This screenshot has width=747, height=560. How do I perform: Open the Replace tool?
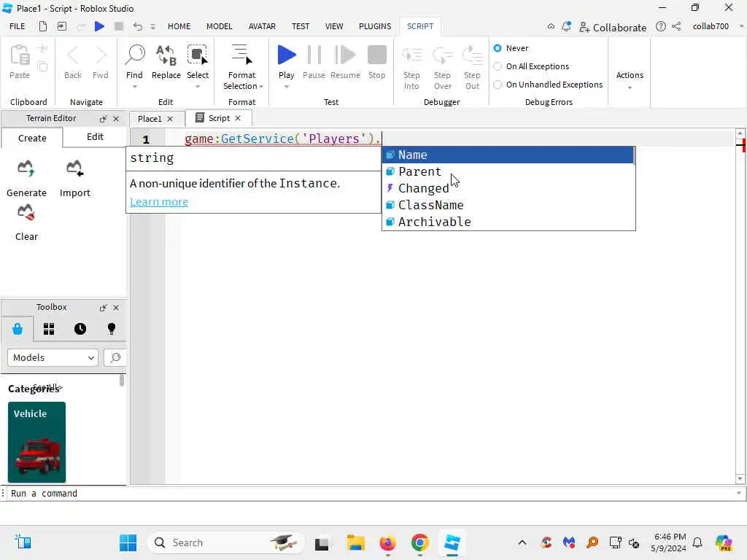pos(166,55)
